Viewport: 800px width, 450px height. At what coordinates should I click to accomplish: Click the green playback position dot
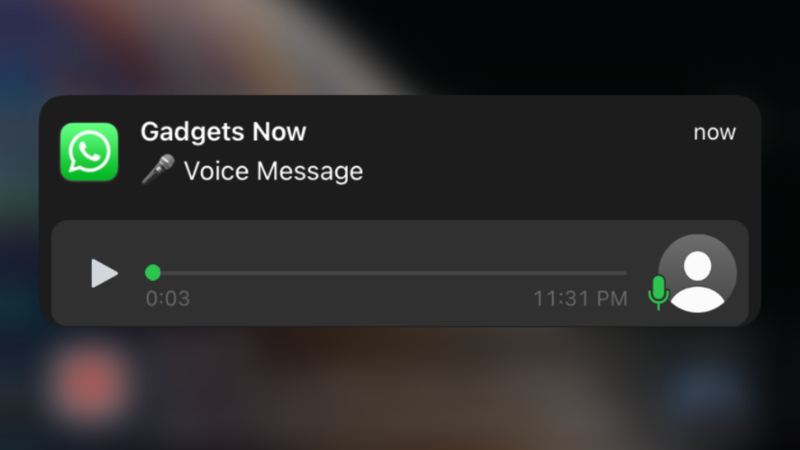pyautogui.click(x=153, y=272)
